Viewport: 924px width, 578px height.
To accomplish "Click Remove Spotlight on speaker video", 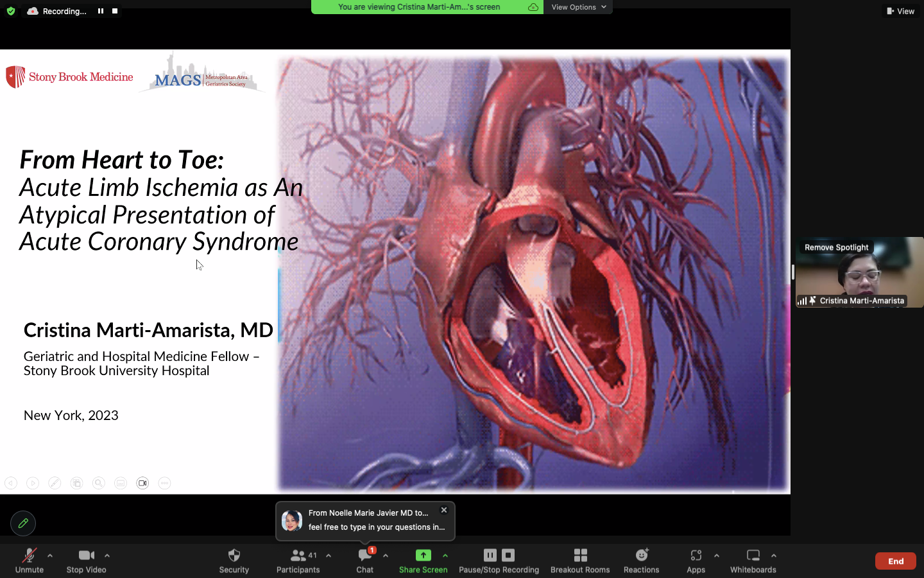I will [x=837, y=247].
